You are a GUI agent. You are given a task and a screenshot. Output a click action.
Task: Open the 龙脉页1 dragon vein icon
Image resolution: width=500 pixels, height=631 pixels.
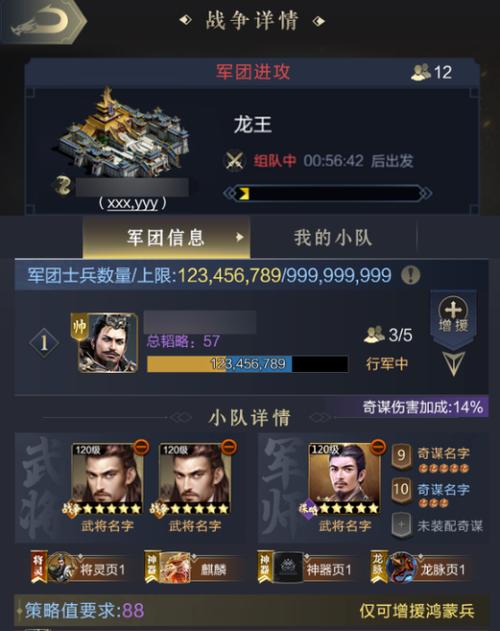(x=401, y=568)
